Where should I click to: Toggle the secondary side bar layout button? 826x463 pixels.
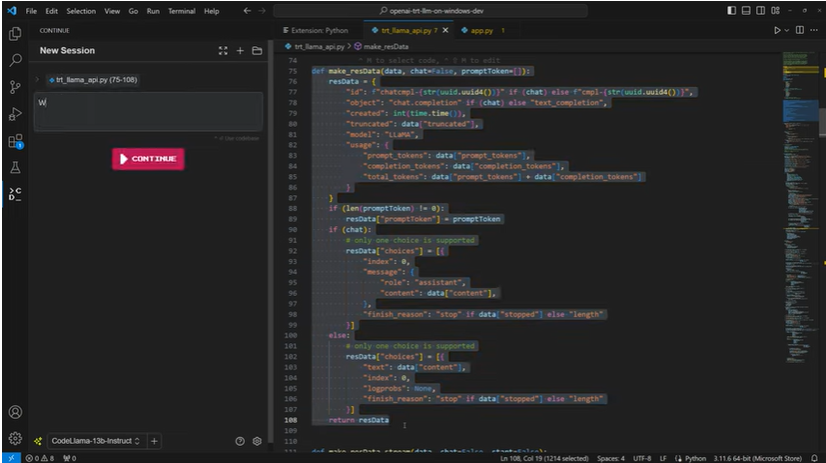(761, 11)
